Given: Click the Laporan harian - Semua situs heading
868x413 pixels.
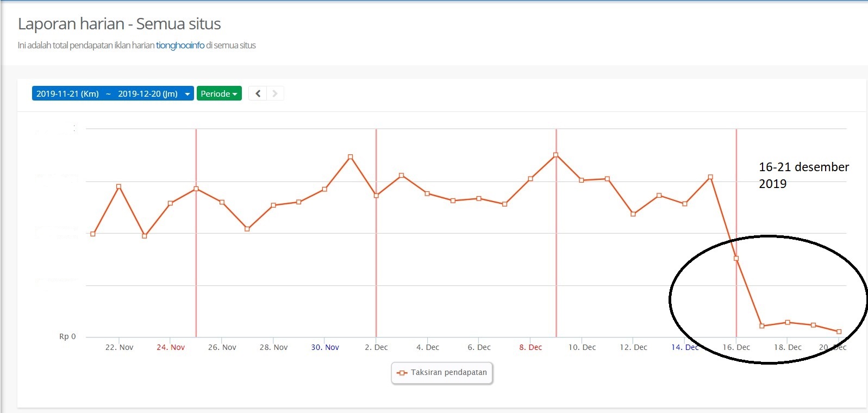Looking at the screenshot, I should (x=119, y=24).
